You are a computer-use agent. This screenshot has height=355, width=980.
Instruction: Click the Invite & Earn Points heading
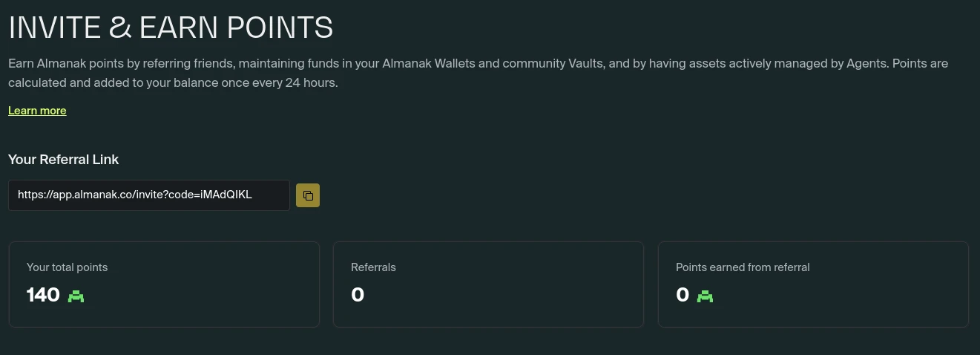(171, 27)
